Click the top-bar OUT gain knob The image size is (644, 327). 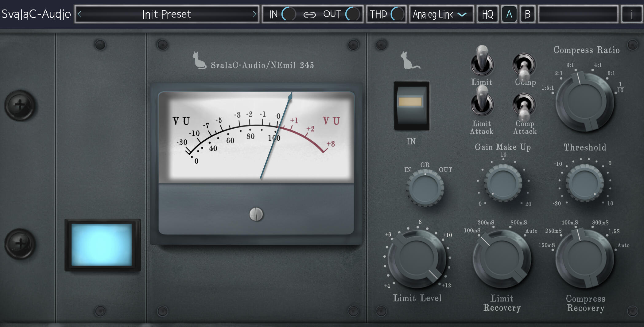point(352,14)
